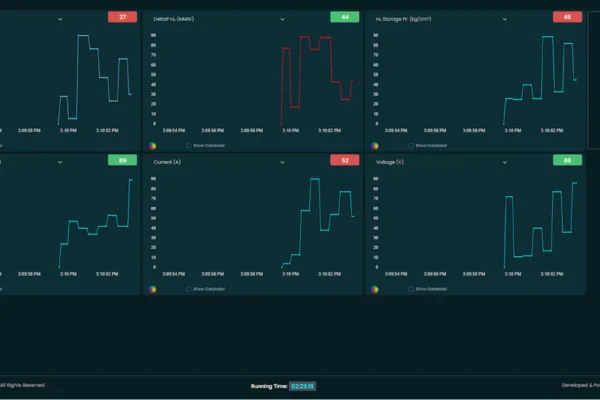Select the green 86 value badge

567,160
